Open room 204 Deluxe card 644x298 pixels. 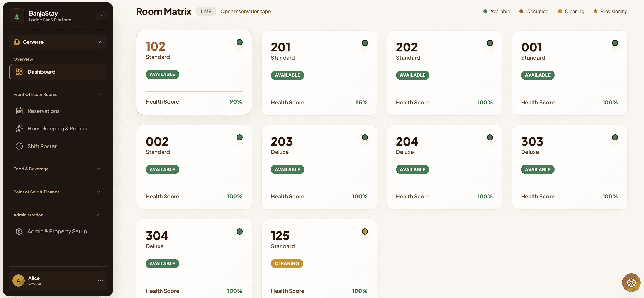(444, 167)
